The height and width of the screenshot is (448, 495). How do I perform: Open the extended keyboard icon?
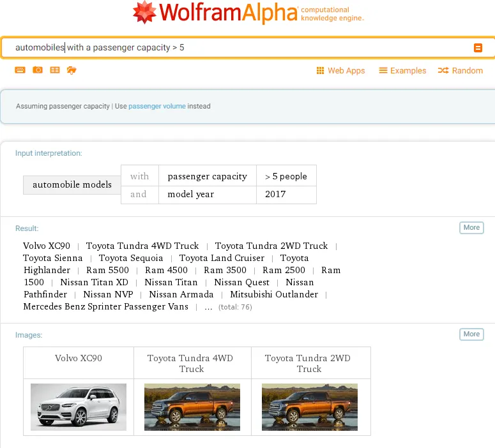[x=20, y=70]
